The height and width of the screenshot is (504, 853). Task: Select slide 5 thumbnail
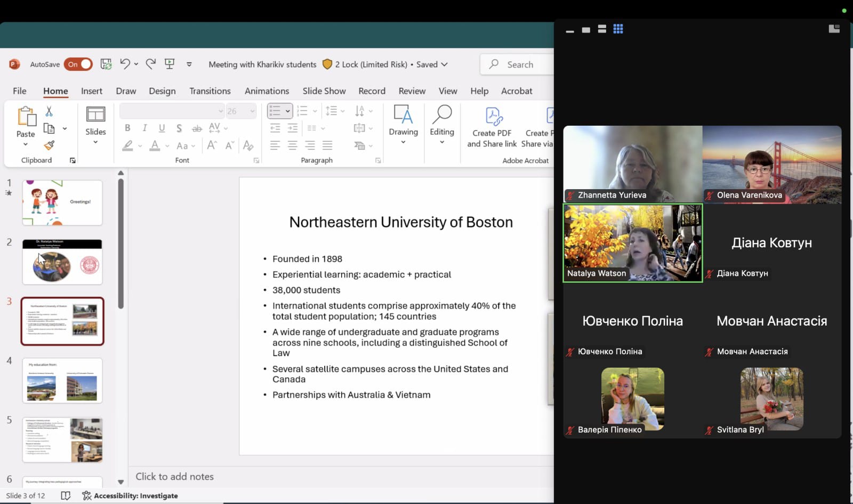(62, 440)
